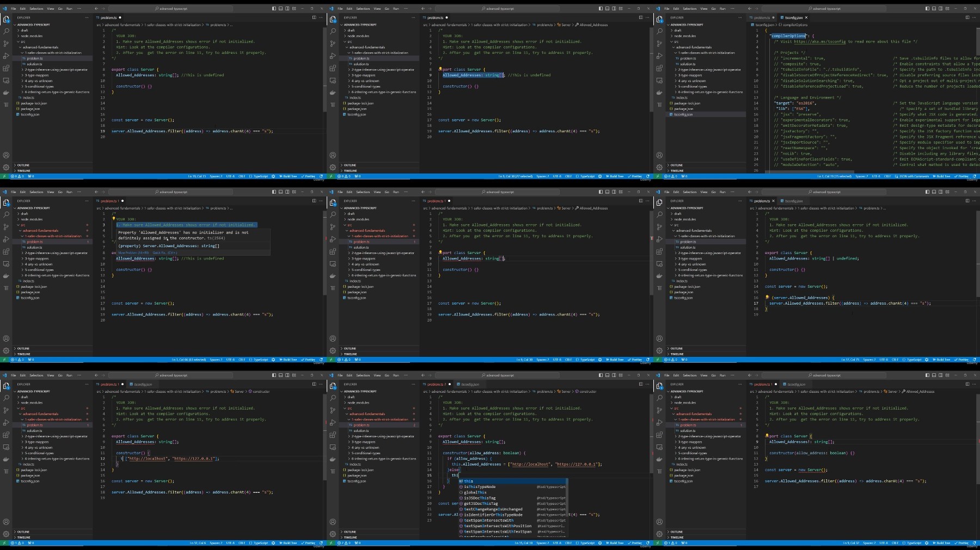Click remote indicator in the error tooltip window status bar

[4, 360]
